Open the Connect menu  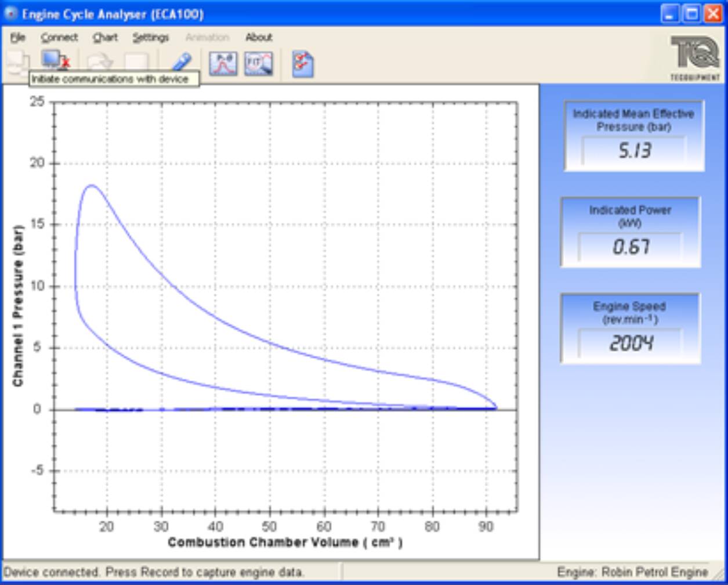tap(59, 37)
